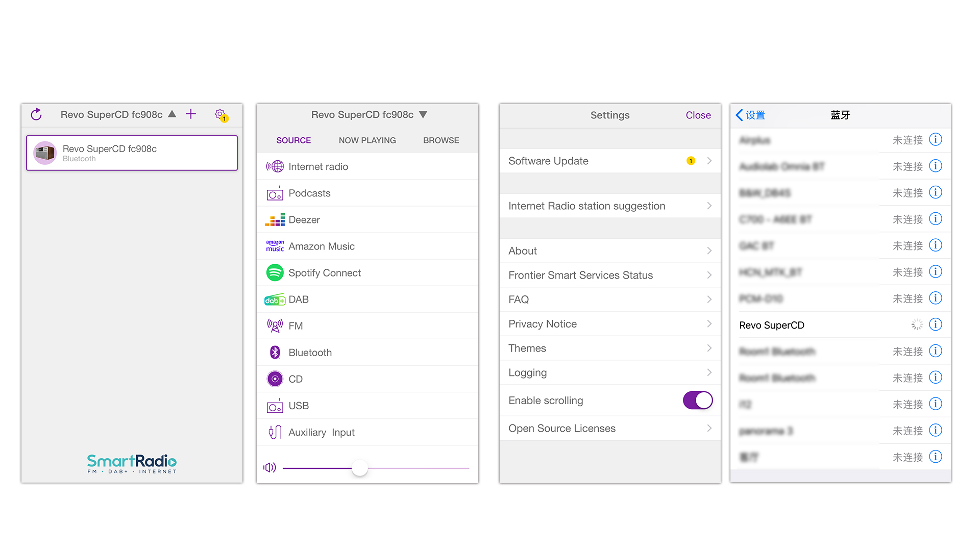The image size is (980, 551).
Task: Tap the yellow Software Update badge
Action: (691, 161)
